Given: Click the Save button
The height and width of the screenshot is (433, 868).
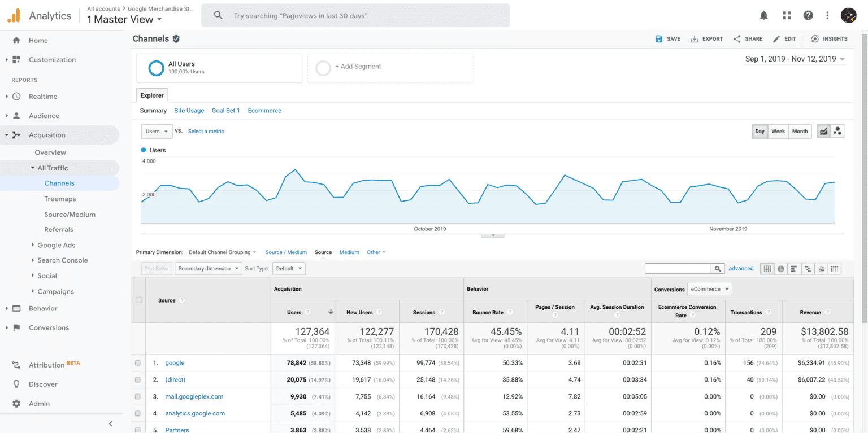Looking at the screenshot, I should [x=667, y=39].
